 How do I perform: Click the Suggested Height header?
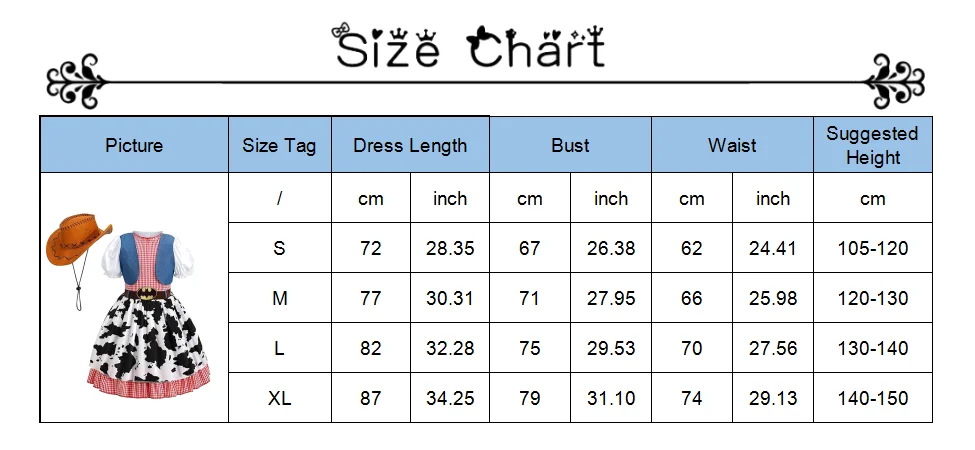(x=872, y=146)
